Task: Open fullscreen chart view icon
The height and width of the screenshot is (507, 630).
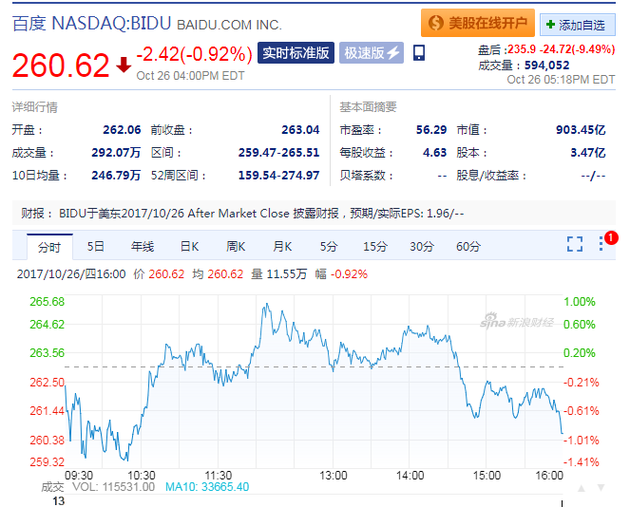Action: 575,244
